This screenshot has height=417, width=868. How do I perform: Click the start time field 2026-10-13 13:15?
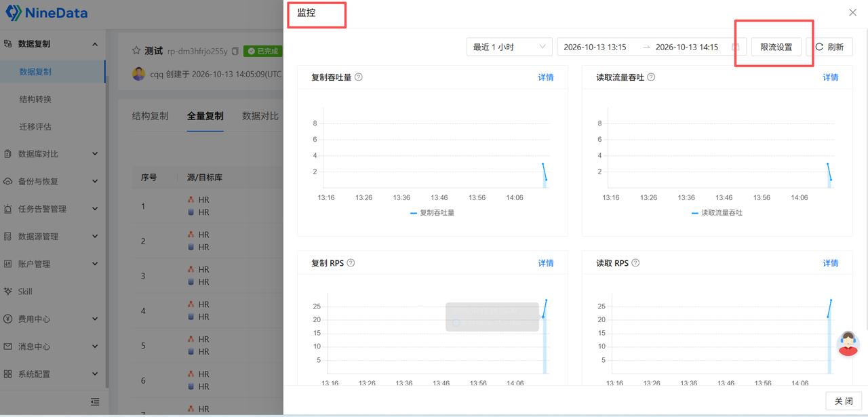[595, 47]
